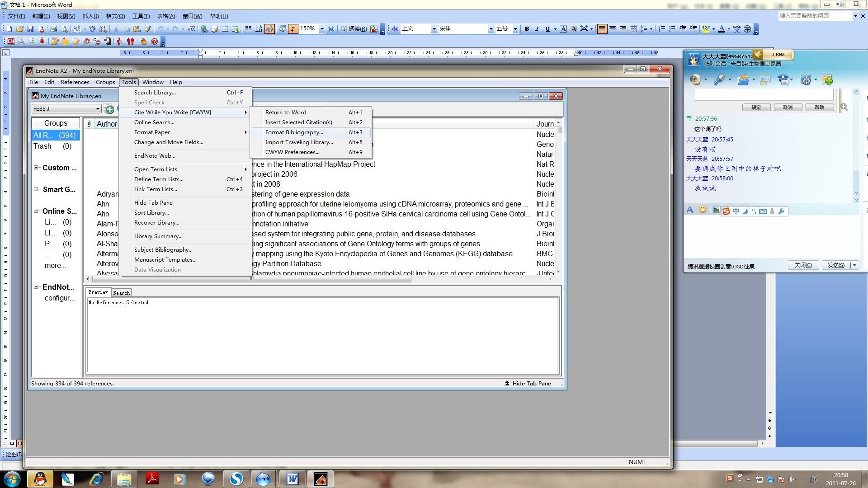Open the QQ send button options arrow

pos(854,265)
